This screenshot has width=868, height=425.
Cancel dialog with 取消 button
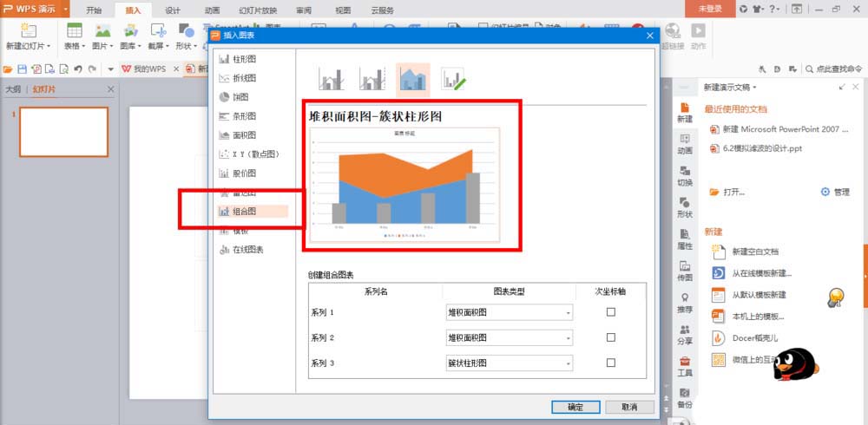629,408
